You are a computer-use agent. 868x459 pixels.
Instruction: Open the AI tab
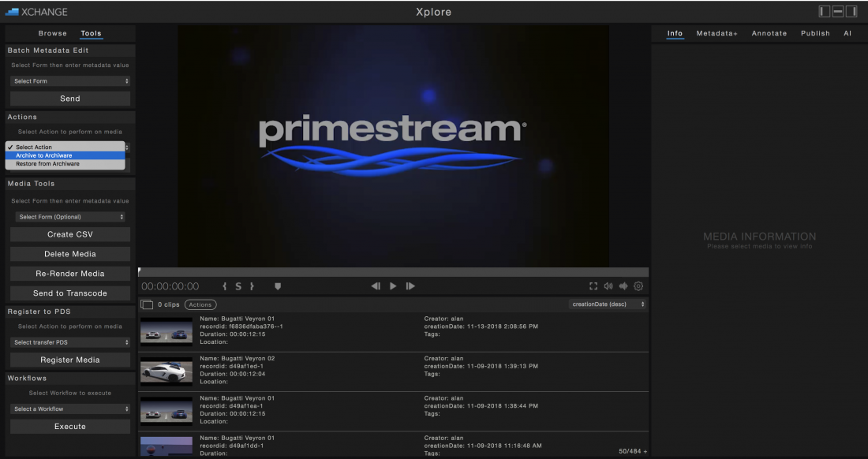(847, 33)
